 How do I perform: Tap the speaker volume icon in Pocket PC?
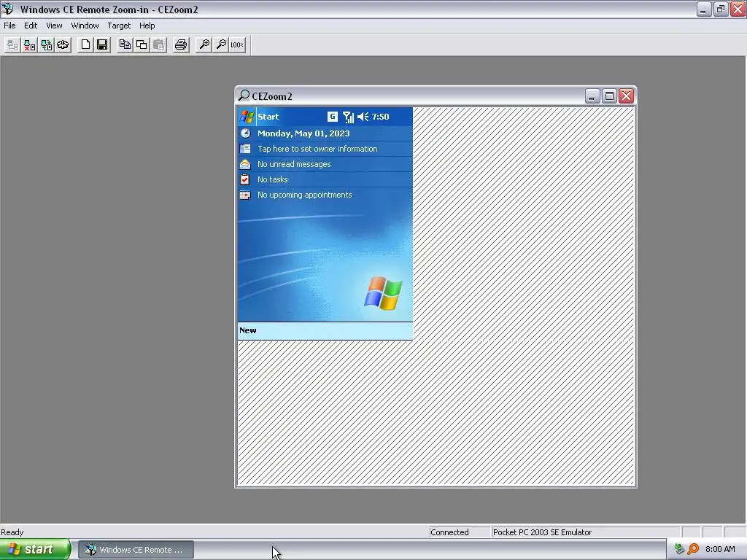pyautogui.click(x=363, y=117)
